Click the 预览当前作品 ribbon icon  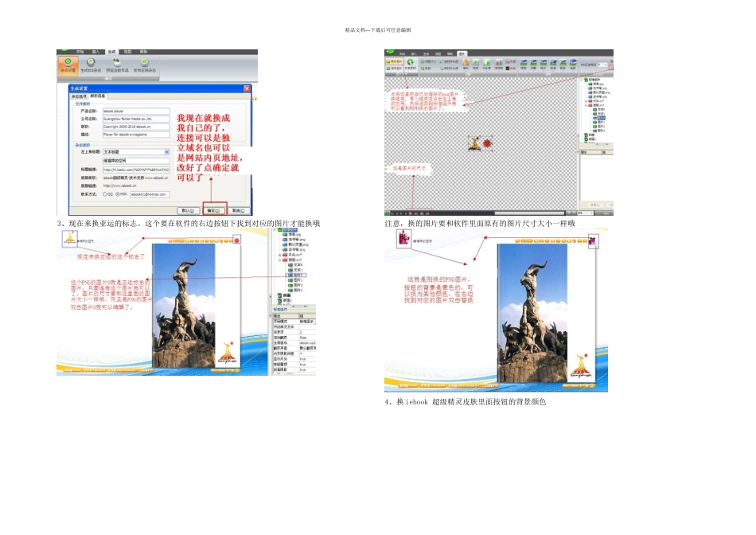[117, 65]
